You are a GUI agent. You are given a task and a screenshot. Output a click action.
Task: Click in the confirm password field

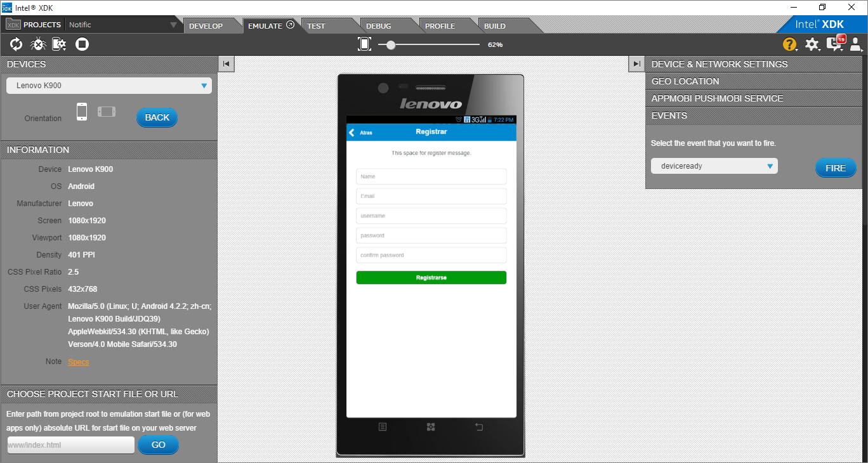coord(431,255)
